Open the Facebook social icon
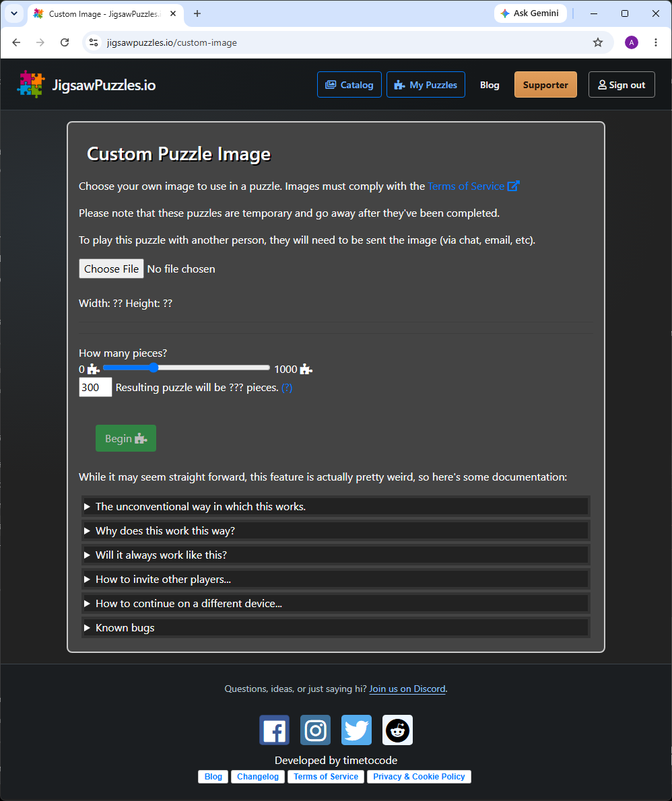The height and width of the screenshot is (801, 672). (275, 730)
